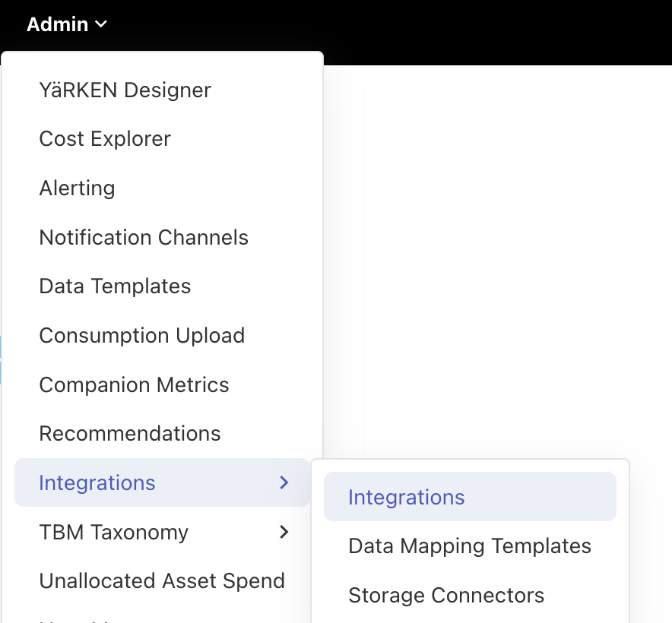Click the cut-off item below Unallocated Asset Spend
The width and height of the screenshot is (672, 623).
[x=76, y=618]
